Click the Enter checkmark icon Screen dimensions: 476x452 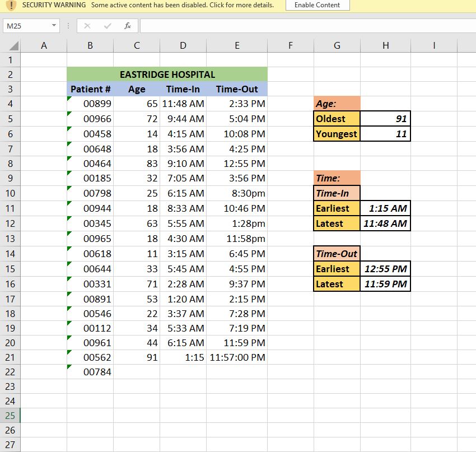[x=108, y=26]
